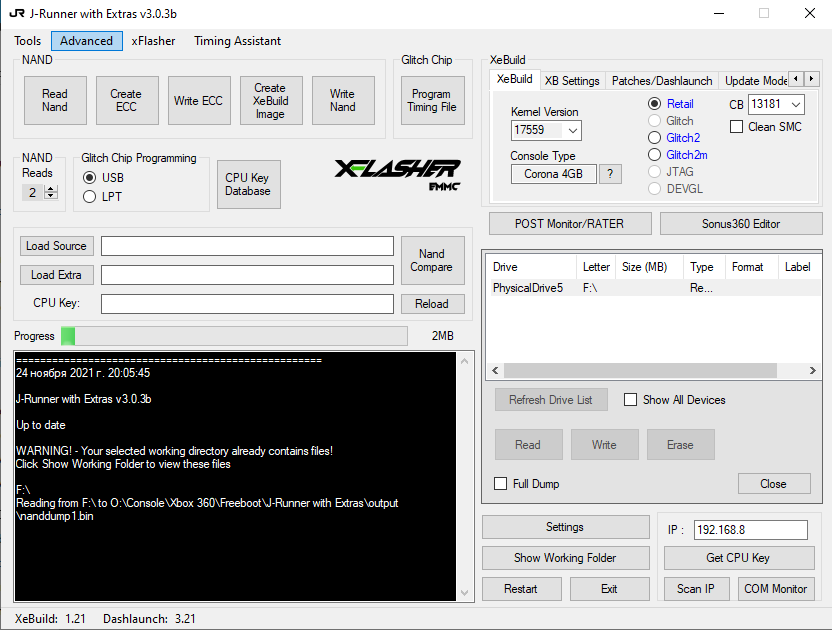
Task: Open the Advanced menu
Action: (86, 41)
